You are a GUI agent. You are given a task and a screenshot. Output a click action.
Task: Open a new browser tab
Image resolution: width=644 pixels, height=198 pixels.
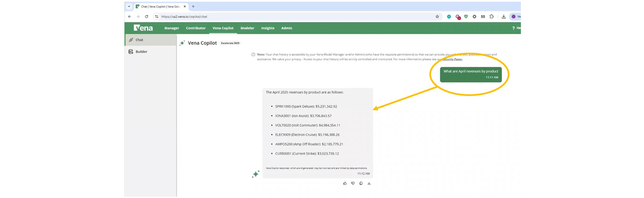point(193,6)
